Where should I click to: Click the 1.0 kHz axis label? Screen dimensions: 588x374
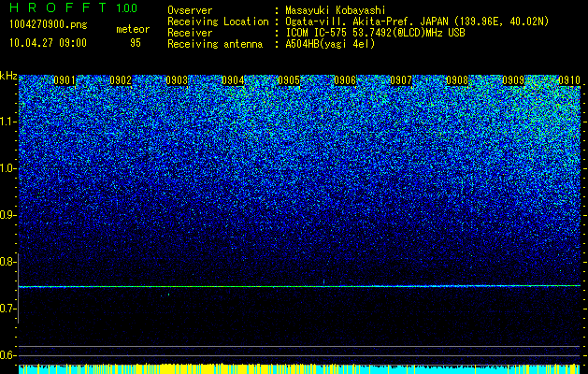7,168
